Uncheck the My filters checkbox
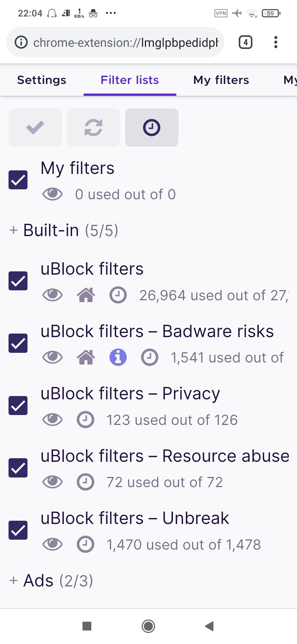This screenshot has height=644, width=297. (18, 180)
